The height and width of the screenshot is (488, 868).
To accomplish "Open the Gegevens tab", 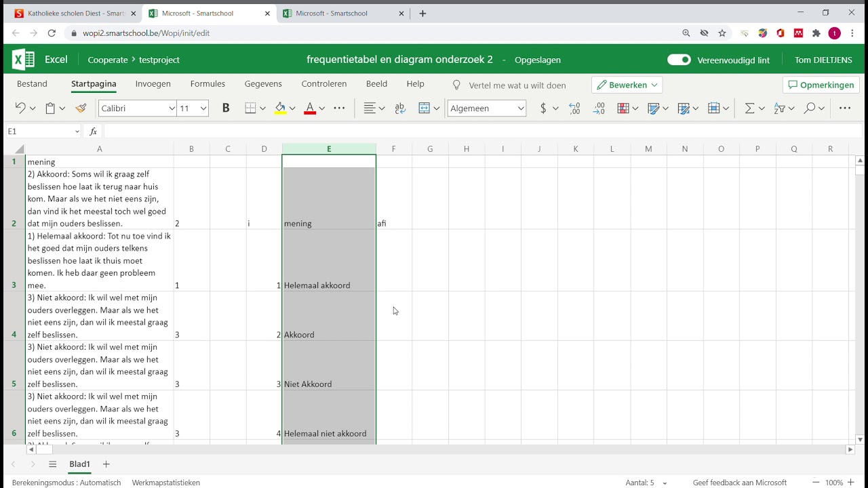I will [263, 84].
